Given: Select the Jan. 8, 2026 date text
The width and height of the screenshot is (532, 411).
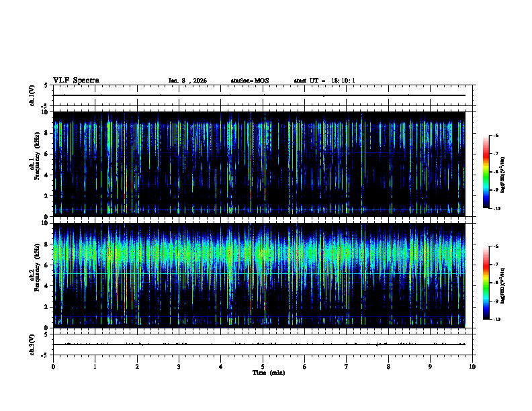Looking at the screenshot, I should [x=187, y=81].
